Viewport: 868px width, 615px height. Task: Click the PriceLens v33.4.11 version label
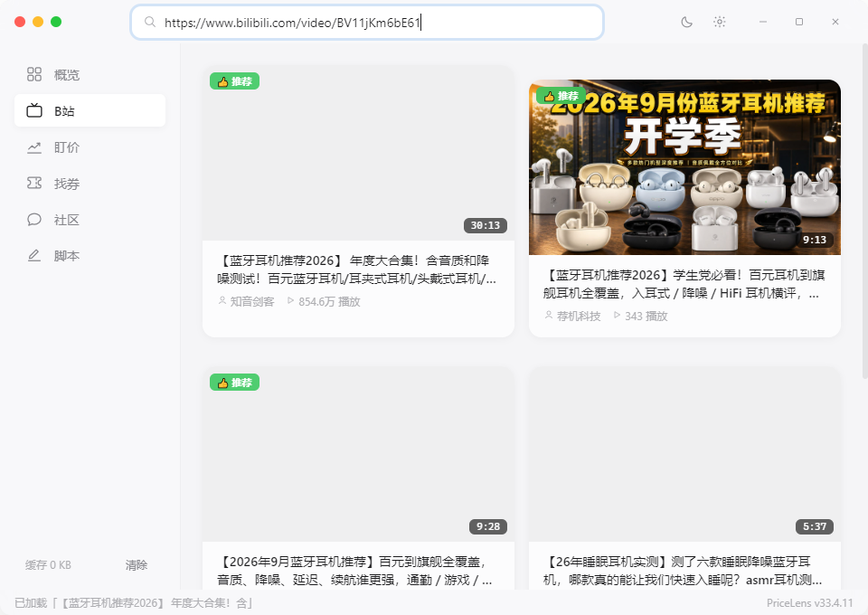tap(810, 603)
